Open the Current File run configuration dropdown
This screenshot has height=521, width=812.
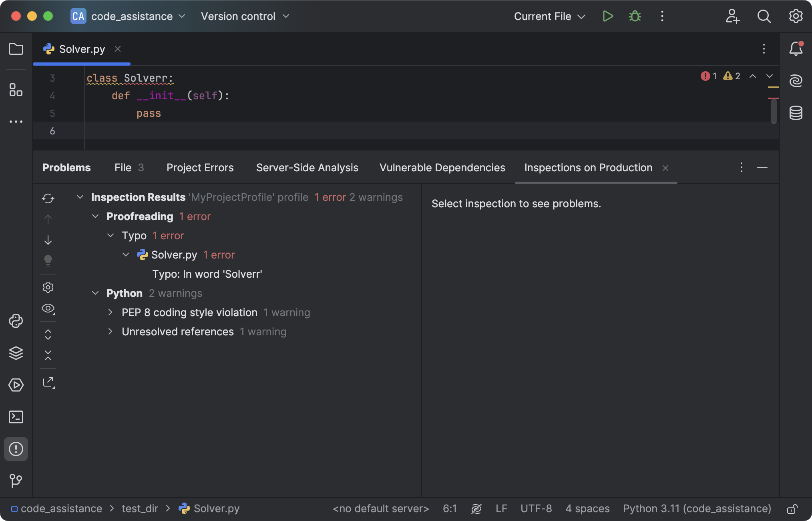[x=549, y=16]
